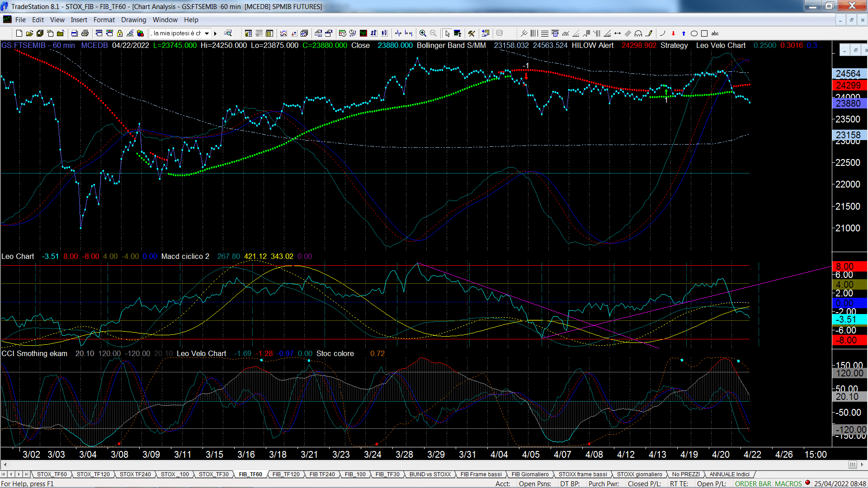Select the blue Up Arrow drawing tool
Viewport: 868px width, 488px height.
684,33
